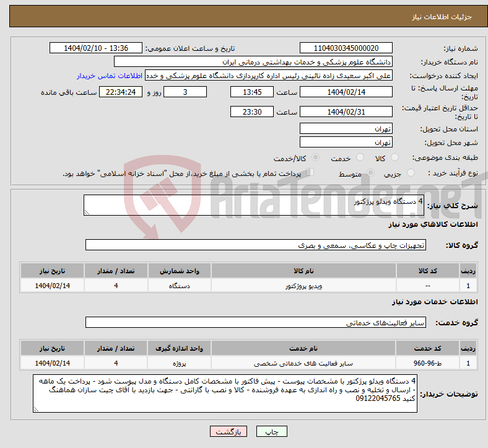Grab the resize handle of توضیحات خریدار box
The height and width of the screenshot is (448, 488).
click(x=36, y=410)
